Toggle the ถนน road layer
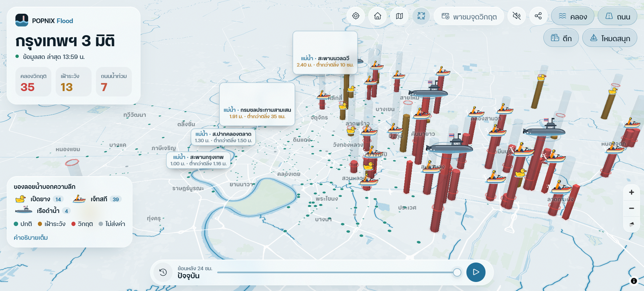644x291 pixels. pyautogui.click(x=618, y=16)
